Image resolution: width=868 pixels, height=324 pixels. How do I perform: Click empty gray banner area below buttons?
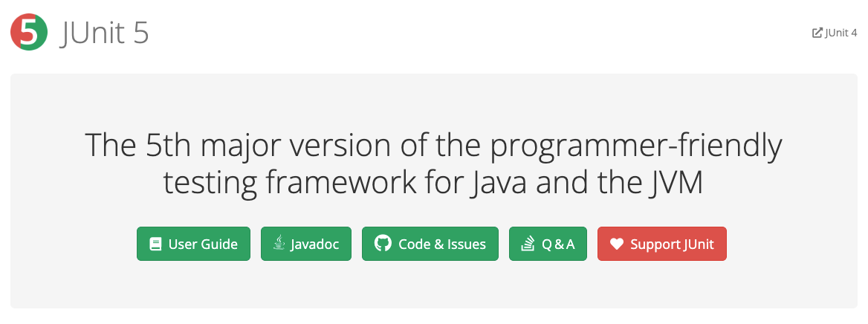(x=433, y=285)
